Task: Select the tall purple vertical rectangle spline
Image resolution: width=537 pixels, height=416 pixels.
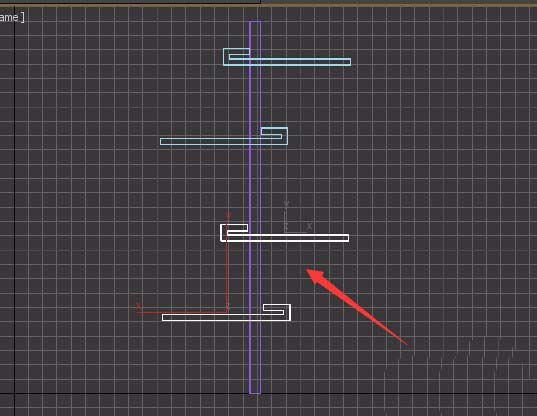Action: (255, 207)
